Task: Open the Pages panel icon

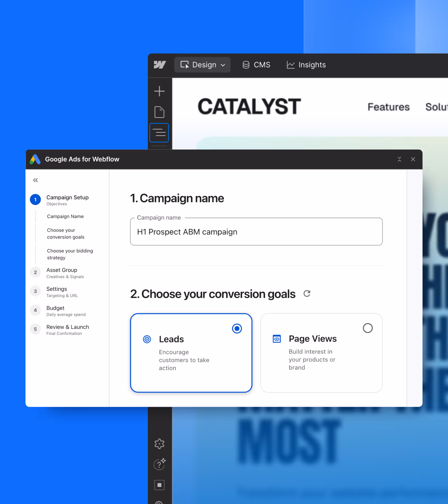Action: 159,112
